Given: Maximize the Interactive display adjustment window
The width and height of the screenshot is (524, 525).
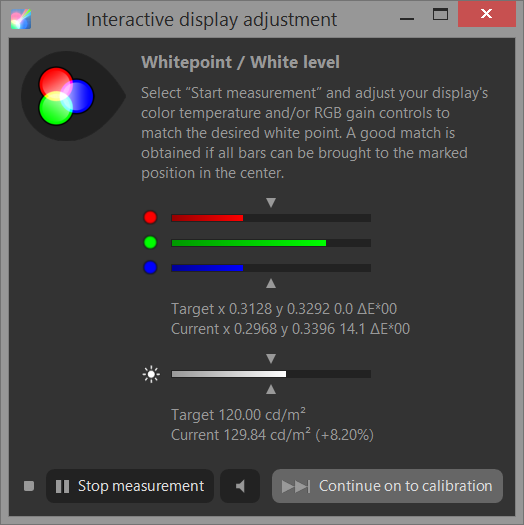Looking at the screenshot, I should point(440,14).
